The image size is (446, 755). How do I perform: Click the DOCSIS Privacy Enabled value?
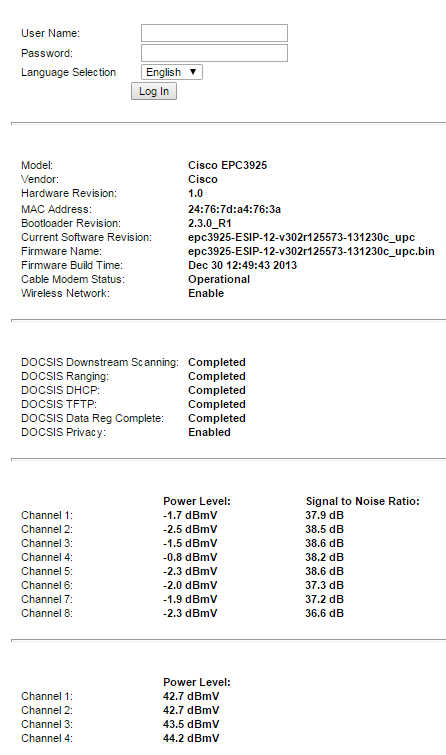[x=209, y=432]
